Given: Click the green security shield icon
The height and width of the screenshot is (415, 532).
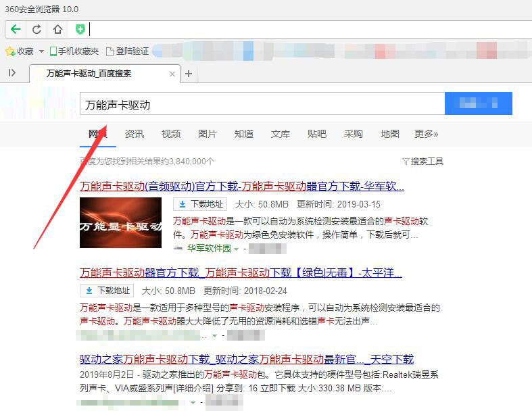Looking at the screenshot, I should point(80,29).
